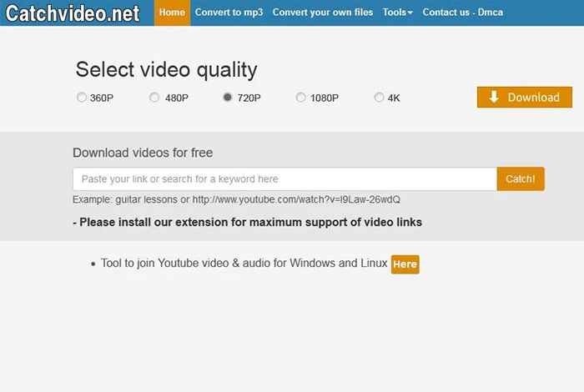Go to the Home tab

(x=172, y=13)
